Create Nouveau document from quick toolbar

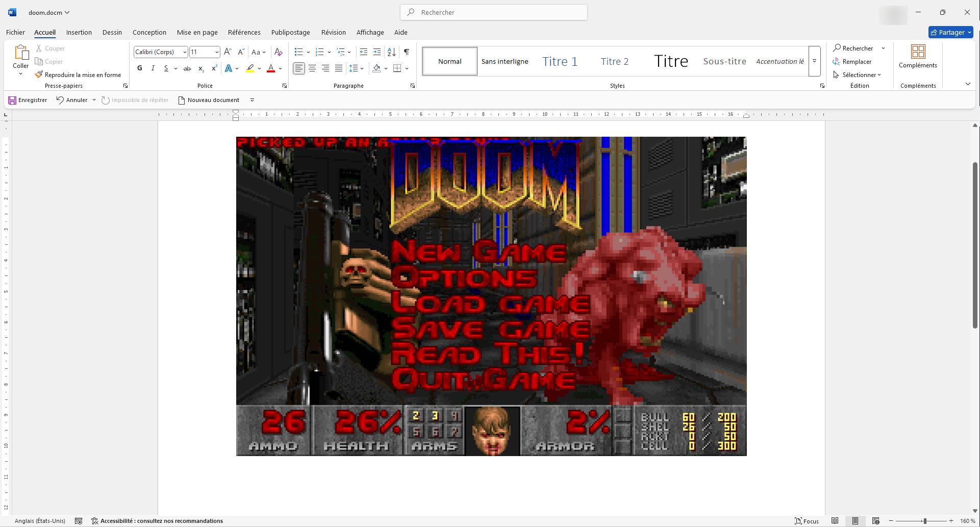point(209,100)
